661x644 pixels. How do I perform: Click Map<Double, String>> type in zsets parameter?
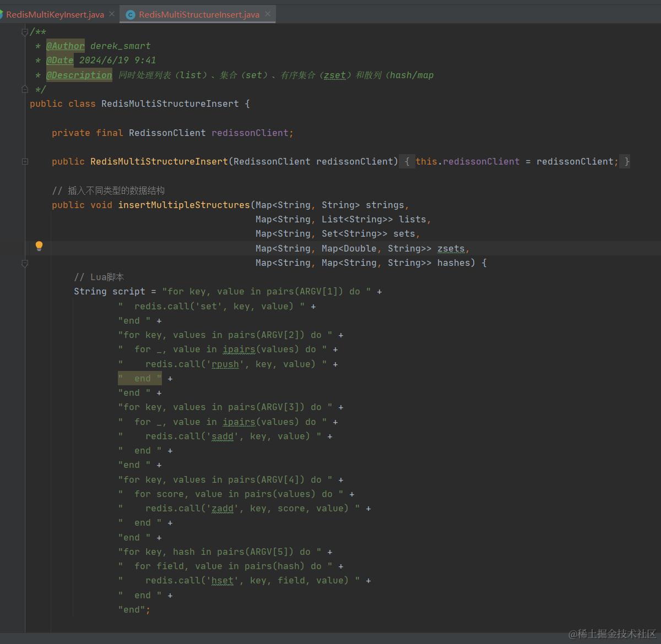point(377,248)
